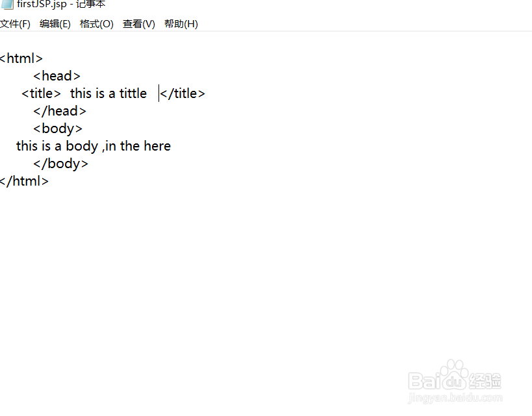Click the opening <title> tag
Image resolution: width=532 pixels, height=416 pixels.
click(x=41, y=93)
